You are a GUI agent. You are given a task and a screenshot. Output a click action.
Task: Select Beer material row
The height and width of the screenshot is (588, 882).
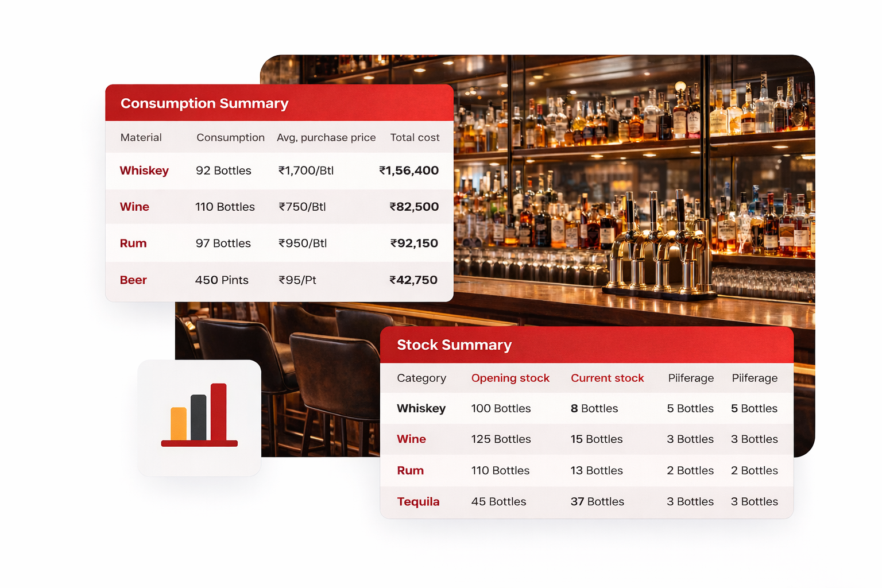tap(133, 280)
